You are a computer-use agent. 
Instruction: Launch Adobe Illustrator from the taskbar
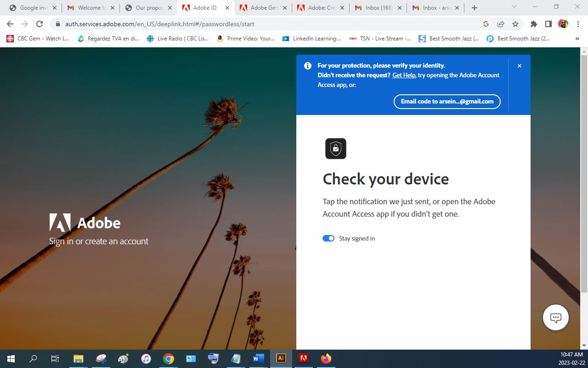[x=281, y=358]
